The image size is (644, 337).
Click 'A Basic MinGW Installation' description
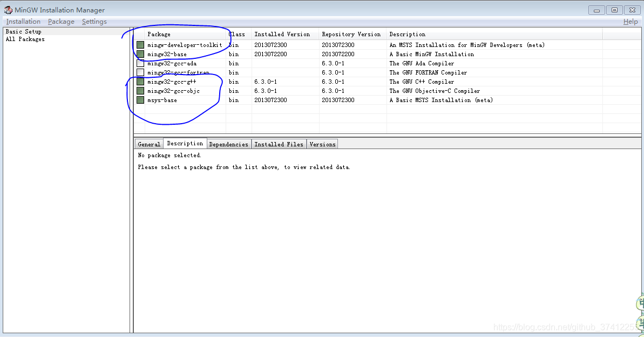tap(432, 54)
